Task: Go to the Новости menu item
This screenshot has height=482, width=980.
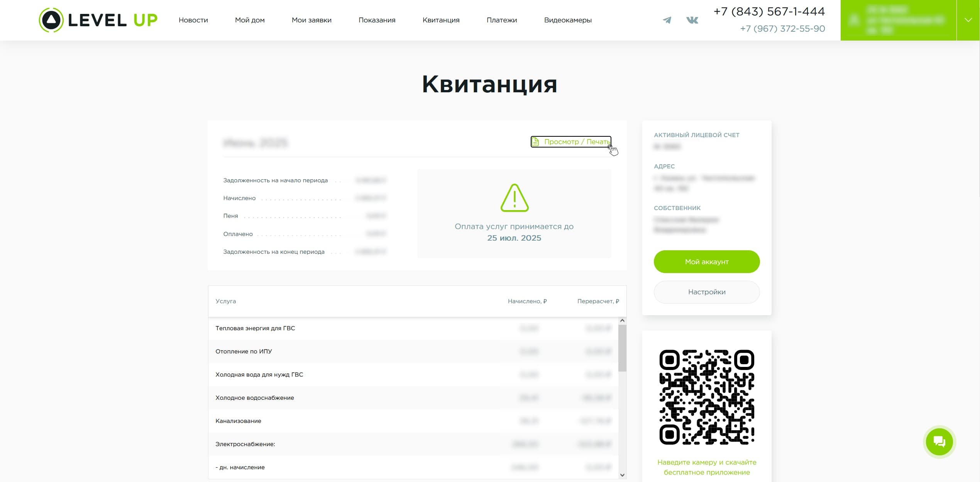Action: [x=193, y=20]
